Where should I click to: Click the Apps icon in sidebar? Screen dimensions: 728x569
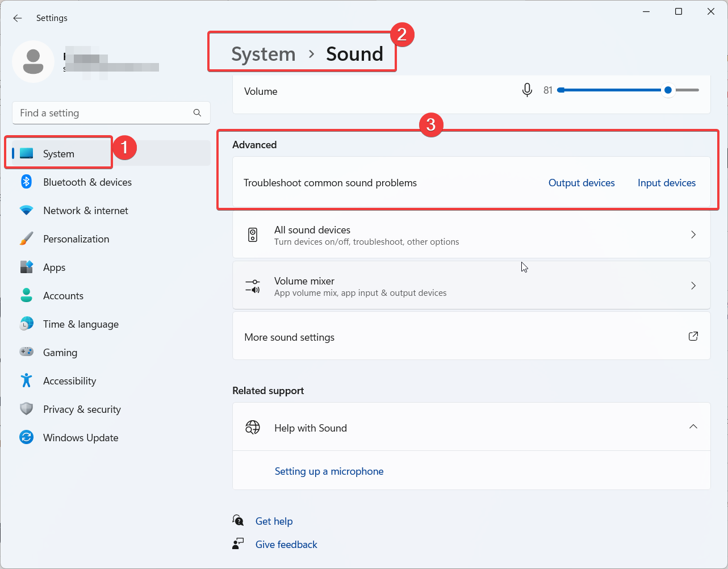coord(26,267)
